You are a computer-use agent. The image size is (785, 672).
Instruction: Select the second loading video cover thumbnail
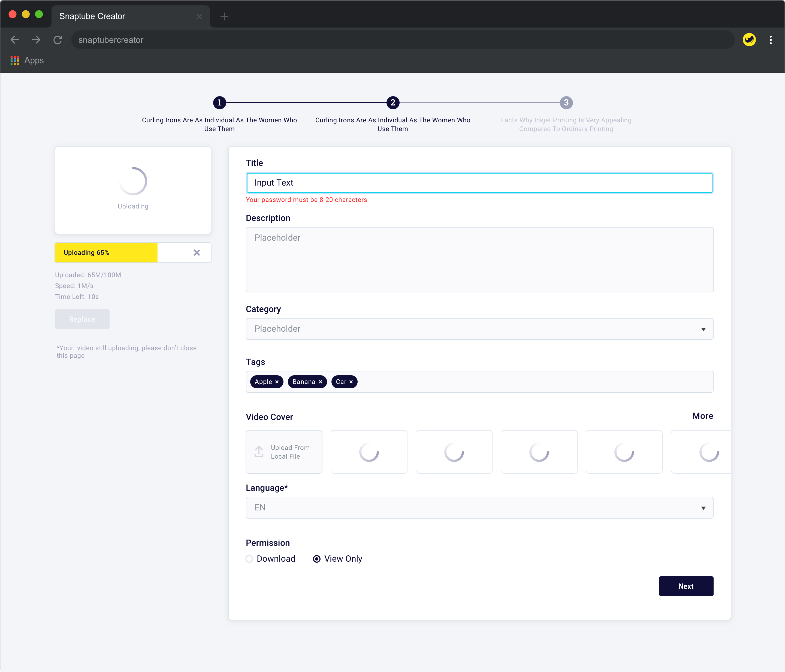(x=454, y=452)
